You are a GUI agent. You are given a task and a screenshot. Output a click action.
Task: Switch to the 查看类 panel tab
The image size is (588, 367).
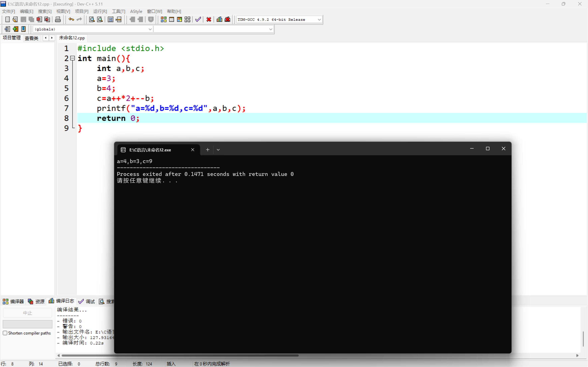point(32,38)
